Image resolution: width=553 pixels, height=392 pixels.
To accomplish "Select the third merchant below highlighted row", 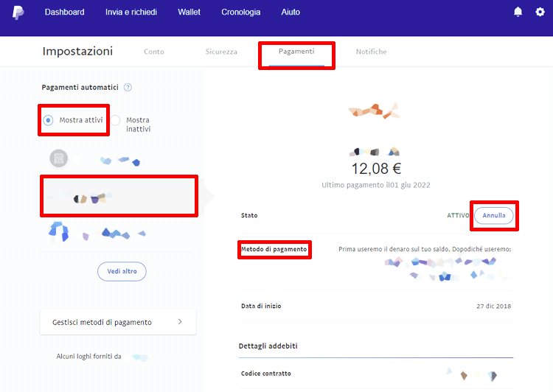I will (x=97, y=231).
